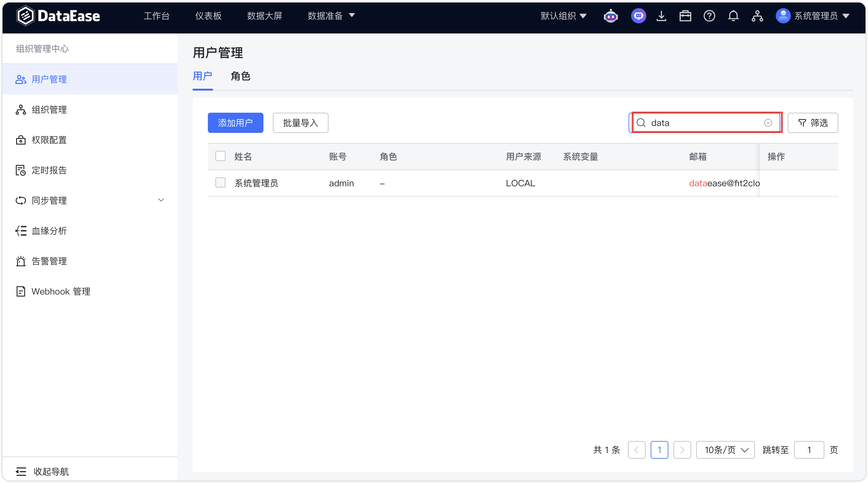The image size is (868, 483).
Task: Click the organization hierarchy icon in top bar
Action: pyautogui.click(x=757, y=16)
